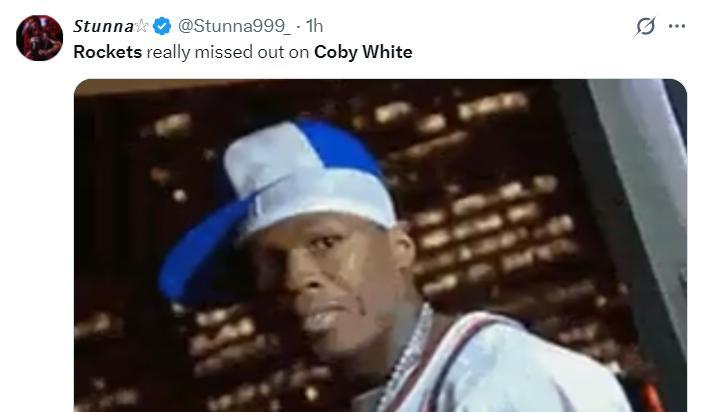
Task: Open the Grok explain-post icon
Action: 645,26
